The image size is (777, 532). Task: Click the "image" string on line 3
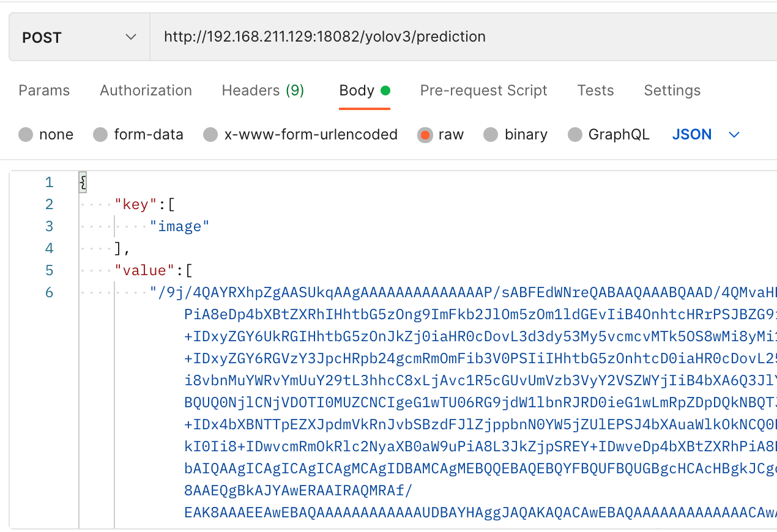(180, 226)
